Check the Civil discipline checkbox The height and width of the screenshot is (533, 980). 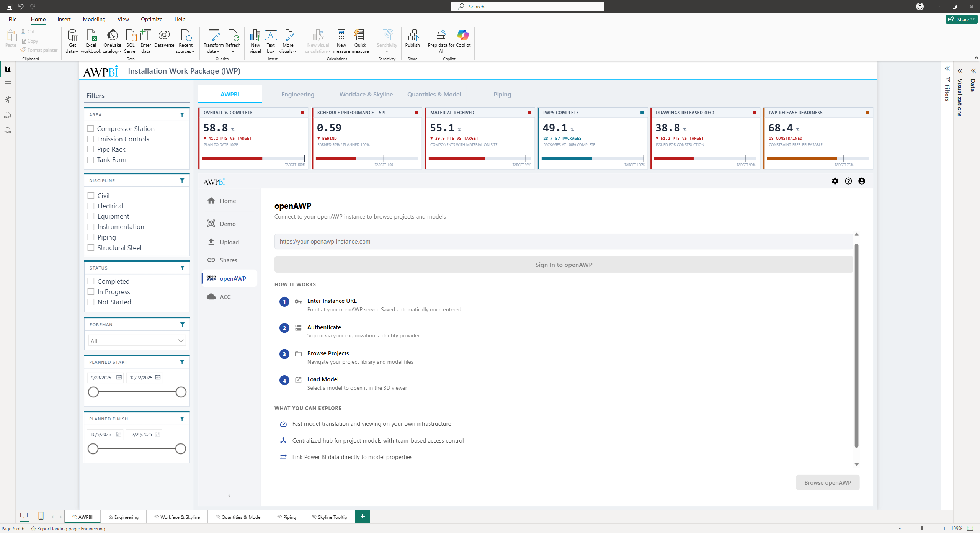click(91, 196)
